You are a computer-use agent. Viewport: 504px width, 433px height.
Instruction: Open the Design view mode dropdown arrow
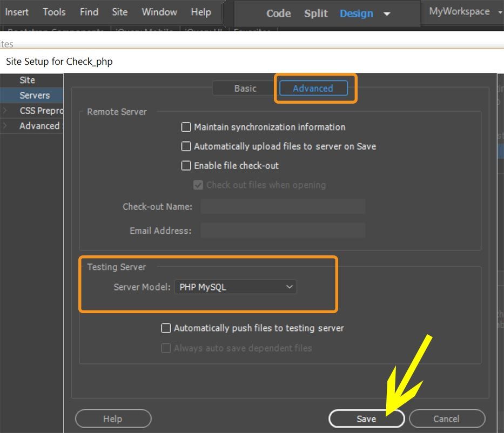tap(387, 14)
